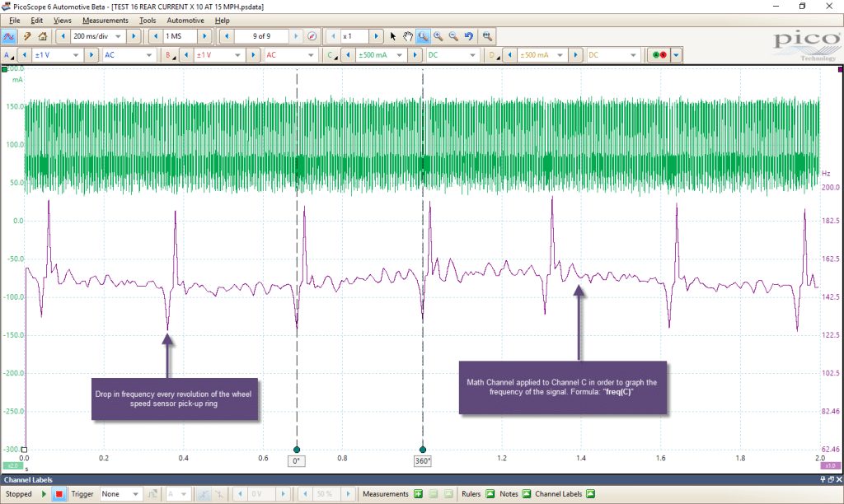Viewport: 844px width, 504px height.
Task: Expand the math channels dropdown arrow
Action: coord(676,55)
